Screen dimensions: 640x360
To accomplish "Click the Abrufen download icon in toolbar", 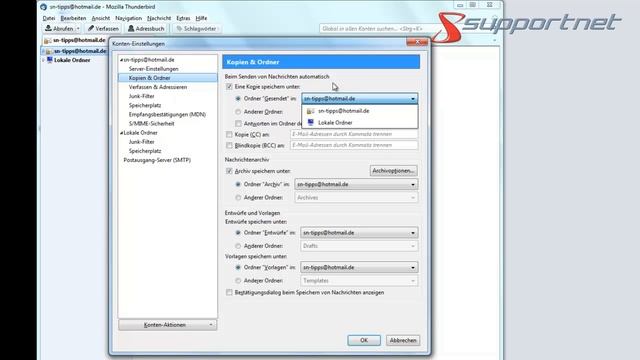I will click(x=48, y=28).
